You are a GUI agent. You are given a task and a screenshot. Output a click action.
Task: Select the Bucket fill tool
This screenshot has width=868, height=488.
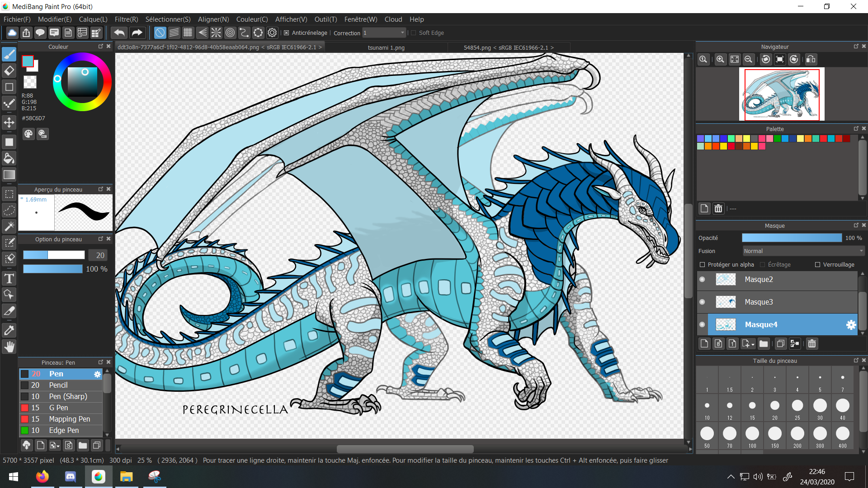click(x=9, y=158)
